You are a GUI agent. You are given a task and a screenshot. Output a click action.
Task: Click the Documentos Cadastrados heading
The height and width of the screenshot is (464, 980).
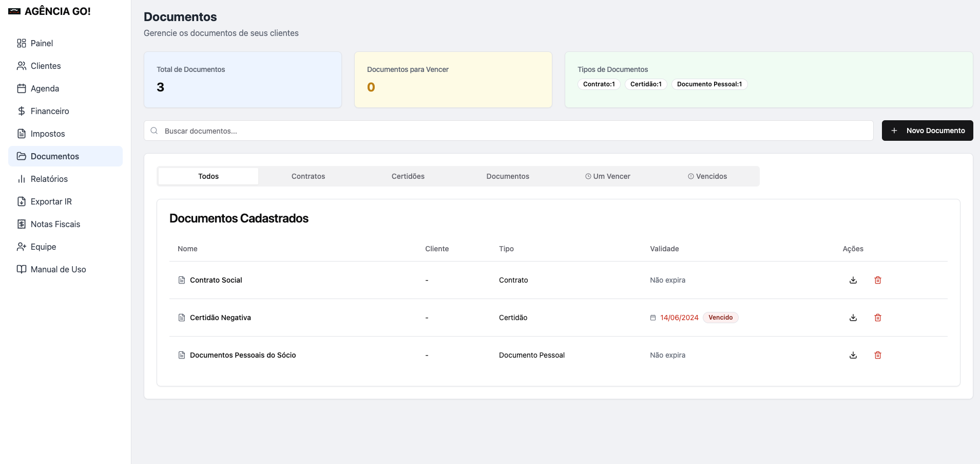click(239, 218)
